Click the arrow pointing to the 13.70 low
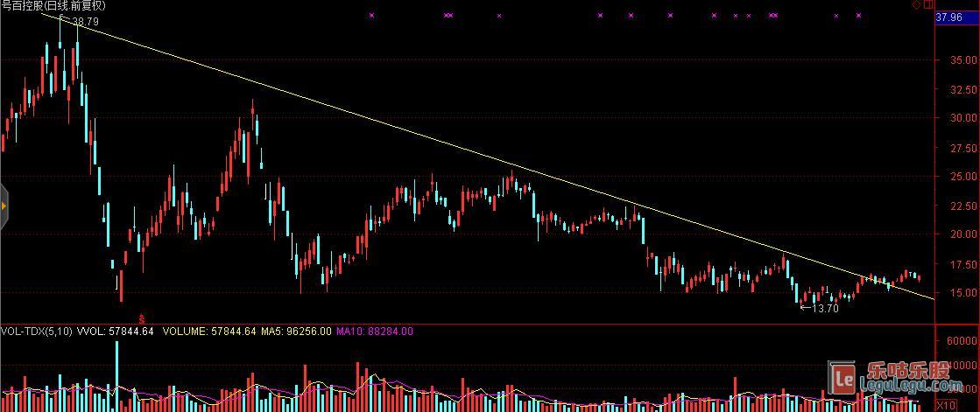 coord(804,308)
